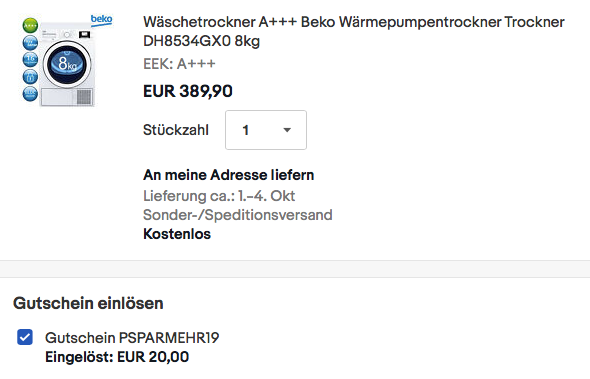Image resolution: width=590 pixels, height=379 pixels.
Task: Click the blue Sensor badge below A+++
Action: [x=30, y=43]
